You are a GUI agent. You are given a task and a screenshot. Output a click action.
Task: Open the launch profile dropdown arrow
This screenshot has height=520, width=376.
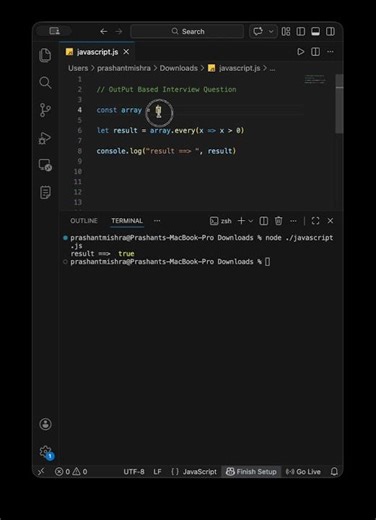tap(251, 221)
